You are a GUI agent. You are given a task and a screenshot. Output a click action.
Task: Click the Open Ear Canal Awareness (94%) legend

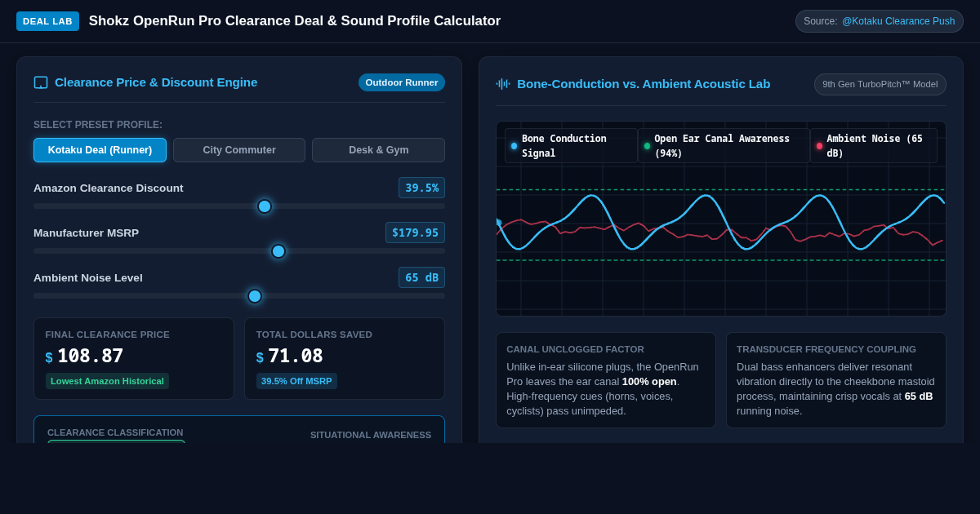click(722, 146)
